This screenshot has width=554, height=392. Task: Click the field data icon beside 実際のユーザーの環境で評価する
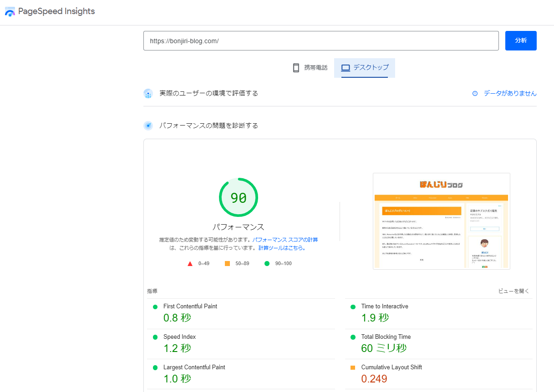click(148, 93)
